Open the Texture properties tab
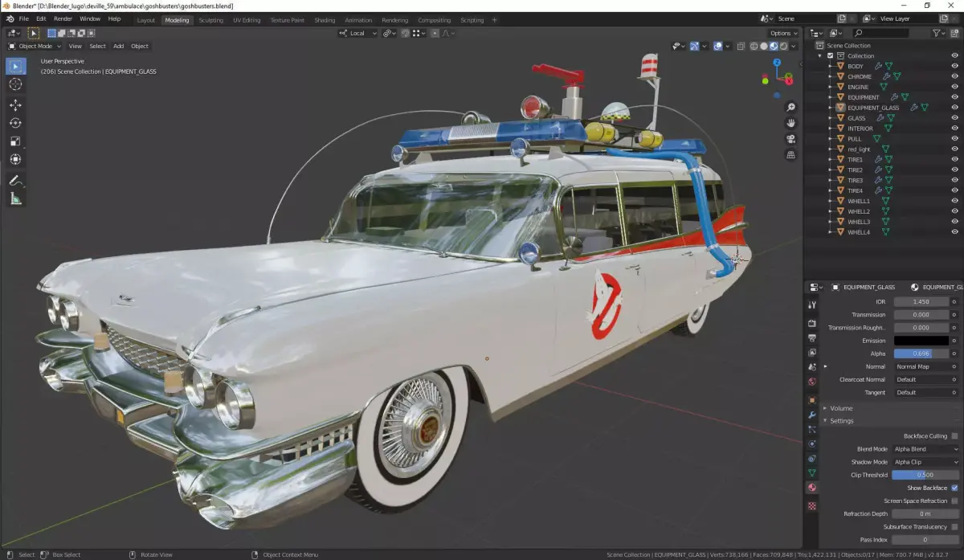 coord(812,506)
